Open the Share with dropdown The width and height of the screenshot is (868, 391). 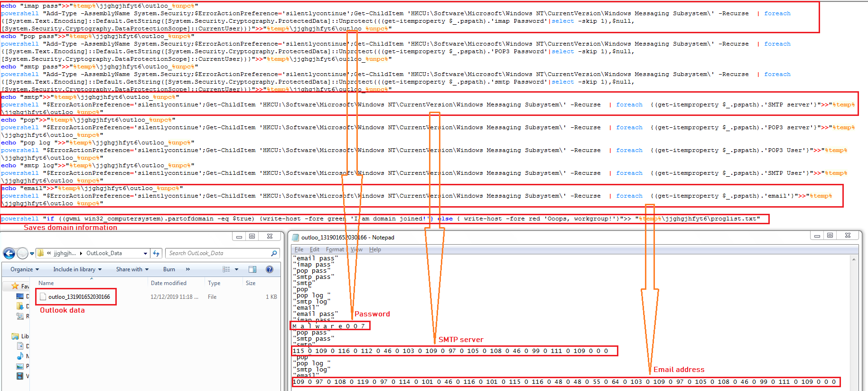click(x=132, y=269)
